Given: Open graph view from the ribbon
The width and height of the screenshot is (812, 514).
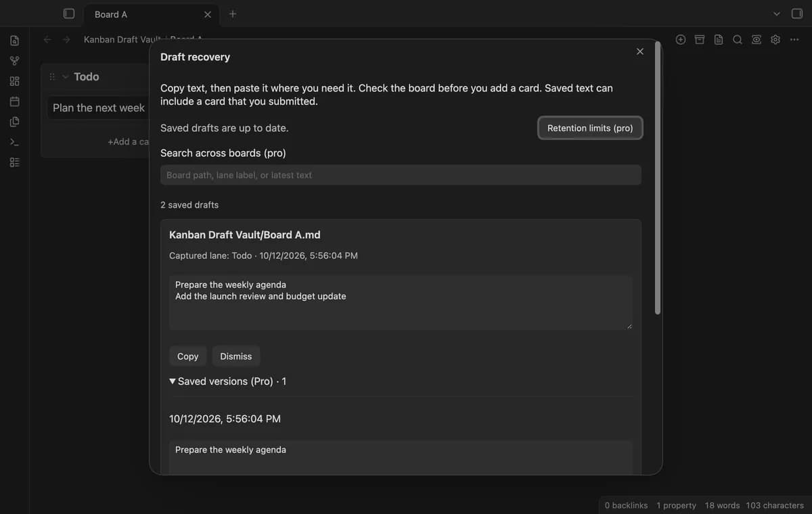Looking at the screenshot, I should [x=14, y=62].
